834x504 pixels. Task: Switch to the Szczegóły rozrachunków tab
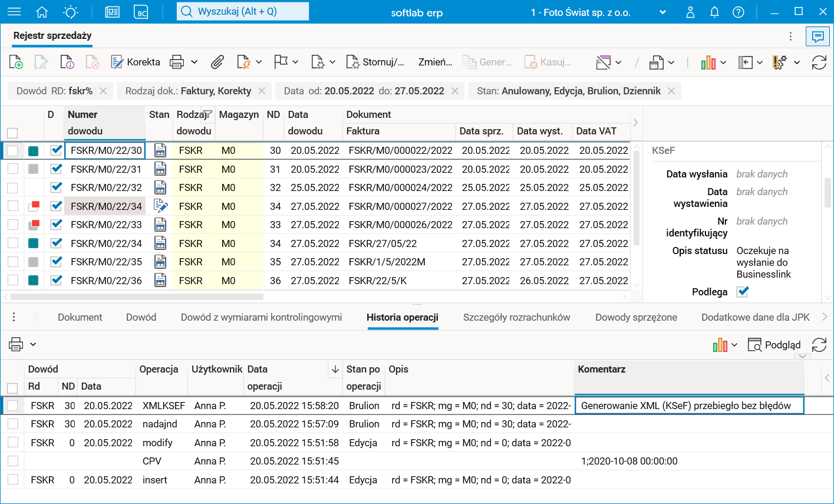click(516, 317)
